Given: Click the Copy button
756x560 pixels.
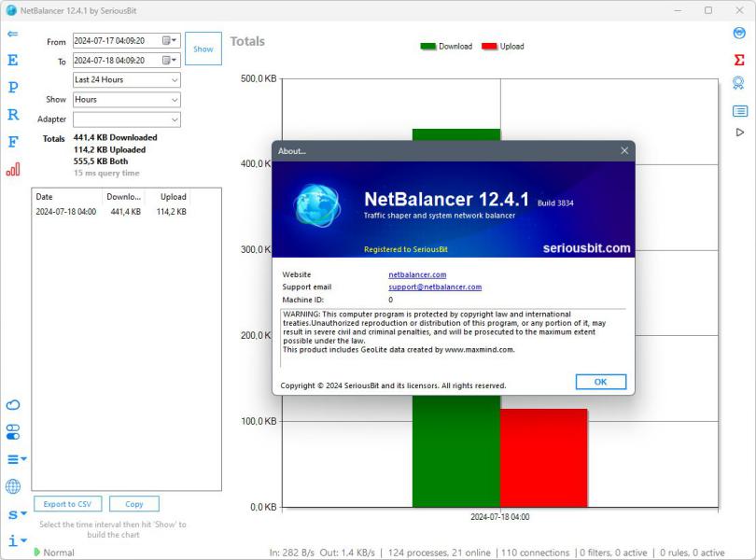Looking at the screenshot, I should point(134,504).
